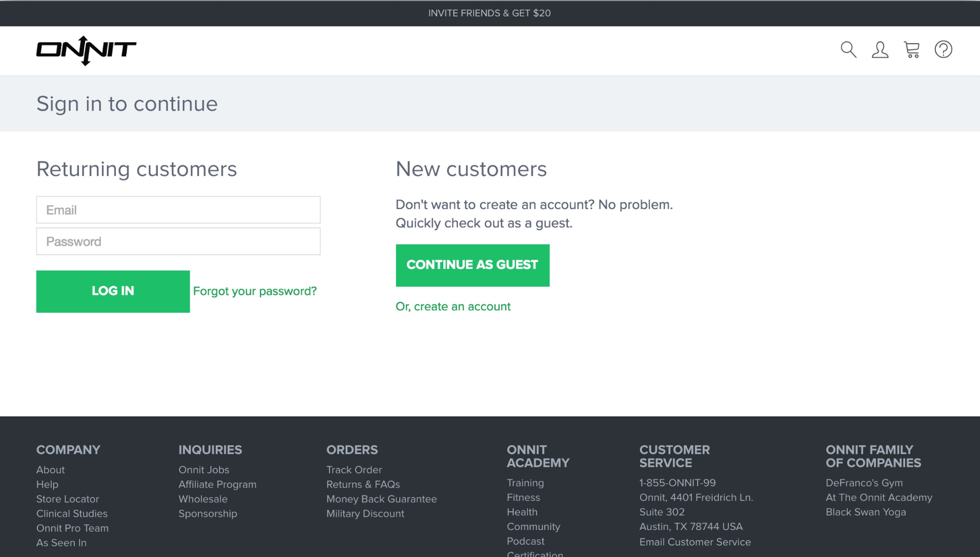Open Store Locator footer link

67,499
